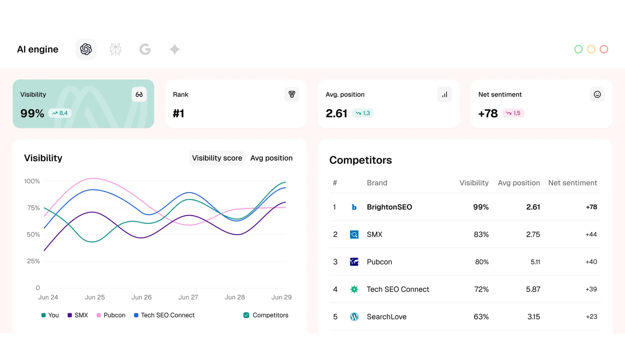Image resolution: width=625 pixels, height=364 pixels.
Task: Click the BrightonSEO brand logo
Action: (x=354, y=207)
